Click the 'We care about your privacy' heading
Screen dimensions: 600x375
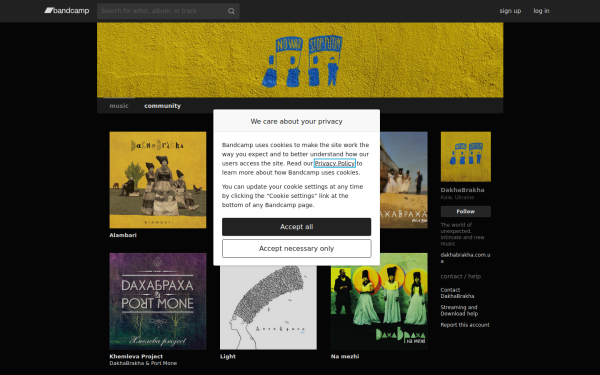297,121
